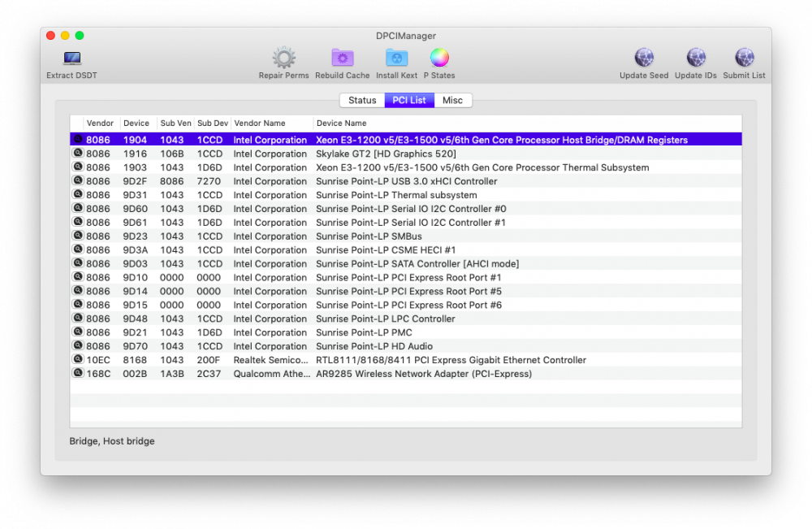This screenshot has width=812, height=529.
Task: Click 'Realtek Semico...' vendor name cell
Action: (x=270, y=360)
